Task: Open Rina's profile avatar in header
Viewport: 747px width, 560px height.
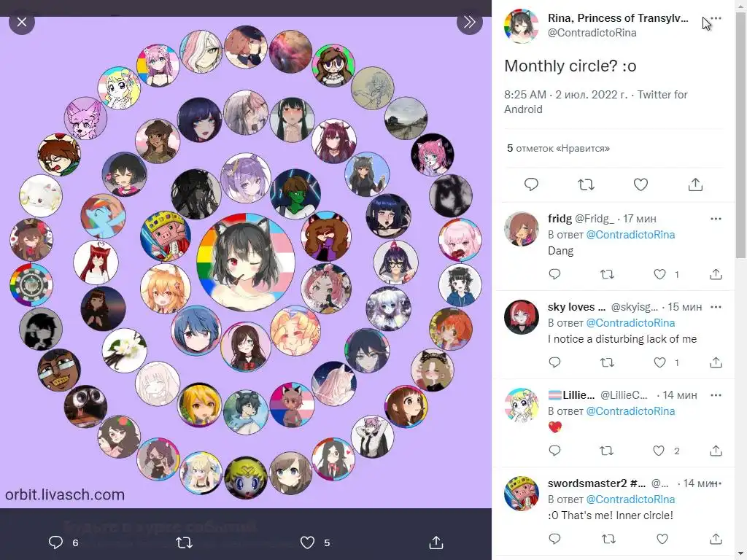Action: [521, 26]
